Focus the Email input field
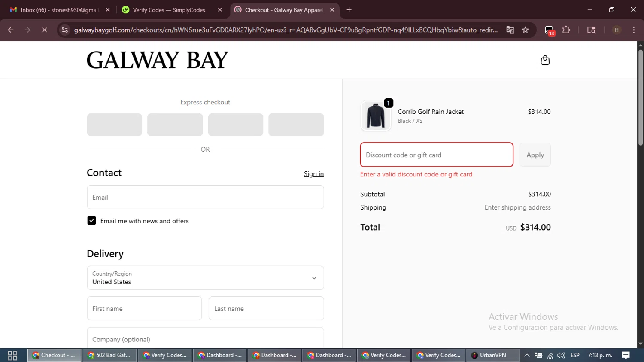This screenshot has height=362, width=644. (x=205, y=198)
